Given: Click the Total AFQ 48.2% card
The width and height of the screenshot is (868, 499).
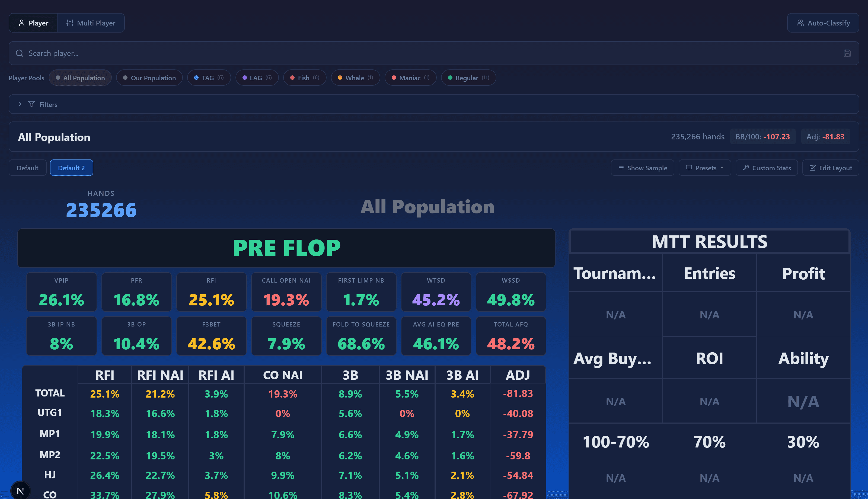Looking at the screenshot, I should click(x=511, y=336).
